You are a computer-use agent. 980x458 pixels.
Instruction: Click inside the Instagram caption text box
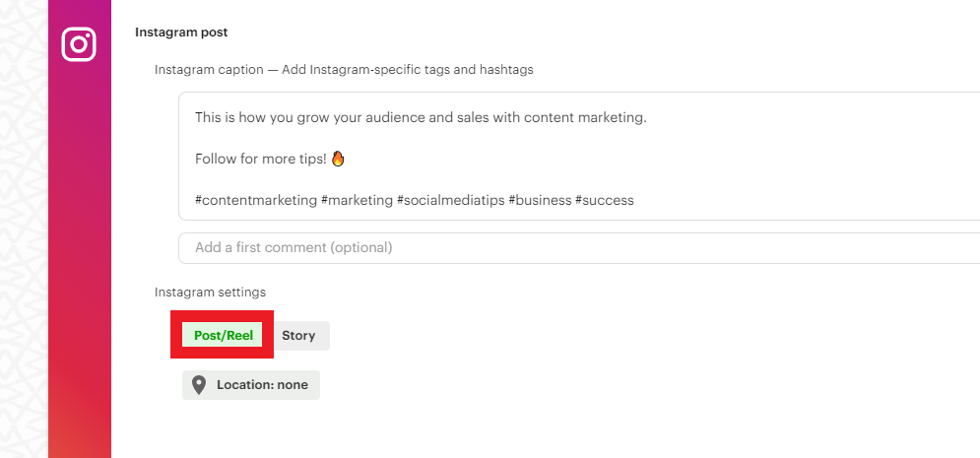(579, 157)
